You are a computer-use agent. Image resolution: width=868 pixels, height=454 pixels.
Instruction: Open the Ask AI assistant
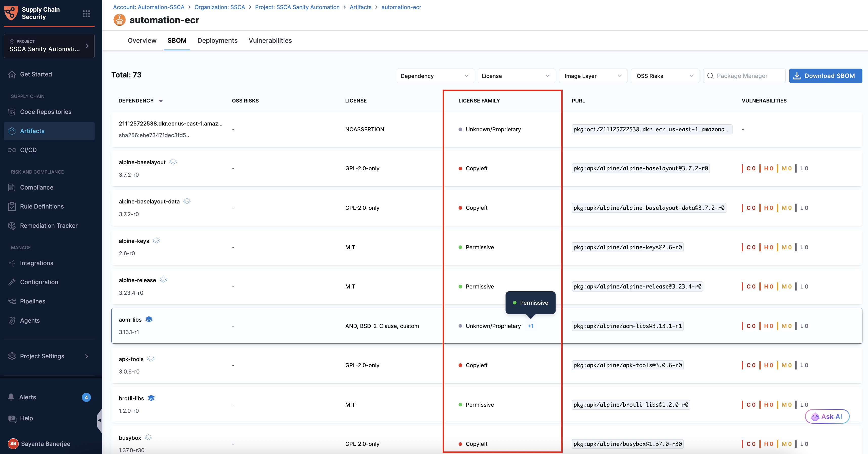(827, 417)
